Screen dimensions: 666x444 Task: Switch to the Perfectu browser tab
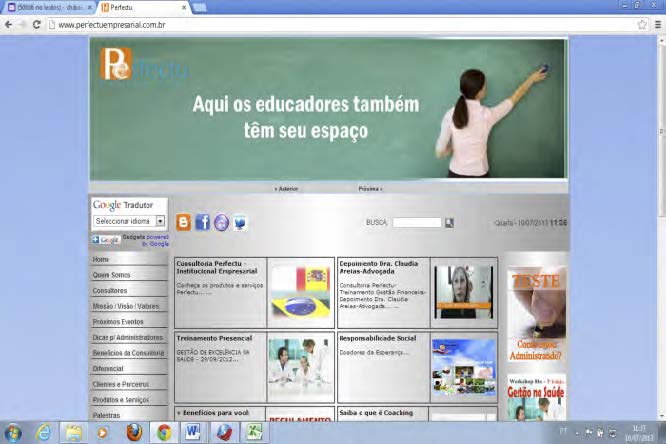[141, 7]
